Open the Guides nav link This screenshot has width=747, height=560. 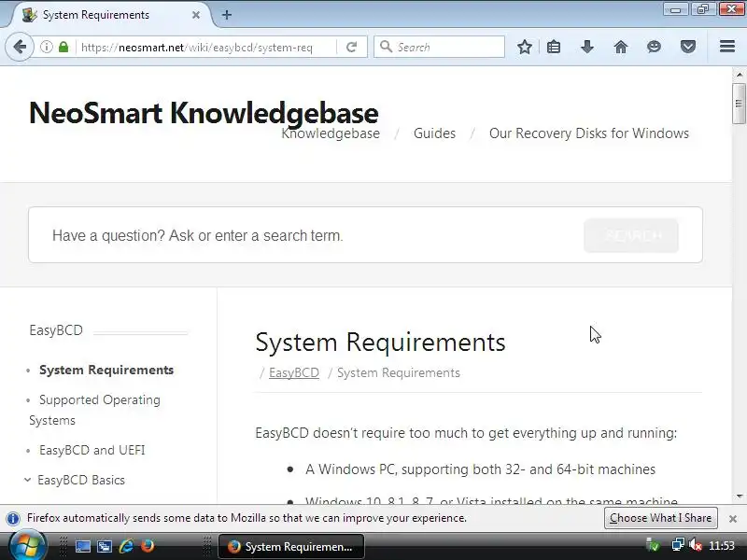(434, 133)
